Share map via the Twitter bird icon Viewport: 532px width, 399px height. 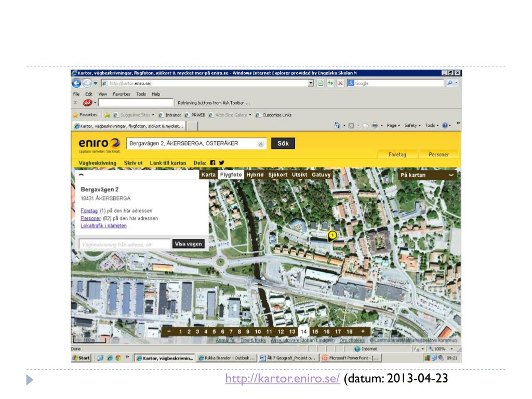pyautogui.click(x=221, y=163)
